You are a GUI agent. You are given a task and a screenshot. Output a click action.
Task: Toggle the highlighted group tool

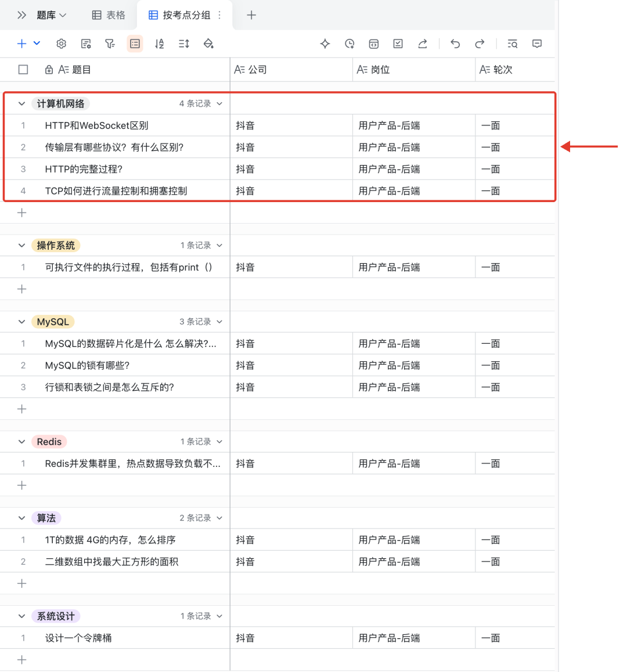click(x=135, y=44)
